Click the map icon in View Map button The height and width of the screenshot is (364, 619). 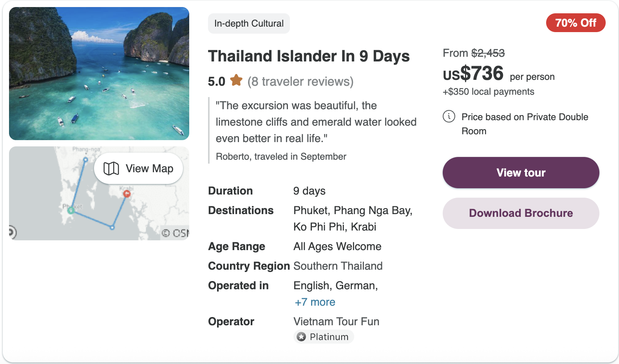tap(111, 169)
